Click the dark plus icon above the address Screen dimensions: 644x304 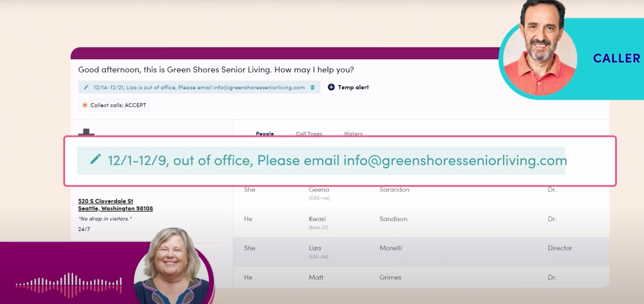tap(86, 132)
